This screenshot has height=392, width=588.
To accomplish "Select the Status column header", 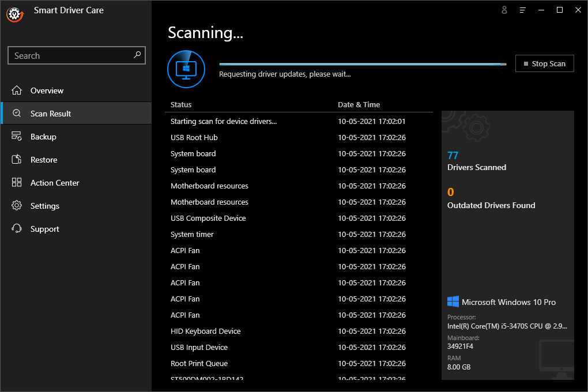I will 180,104.
